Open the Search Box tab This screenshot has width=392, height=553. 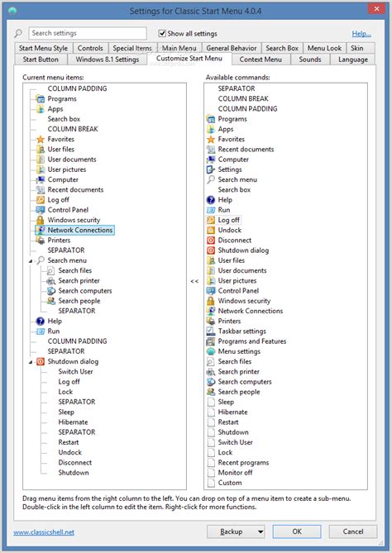coord(282,48)
